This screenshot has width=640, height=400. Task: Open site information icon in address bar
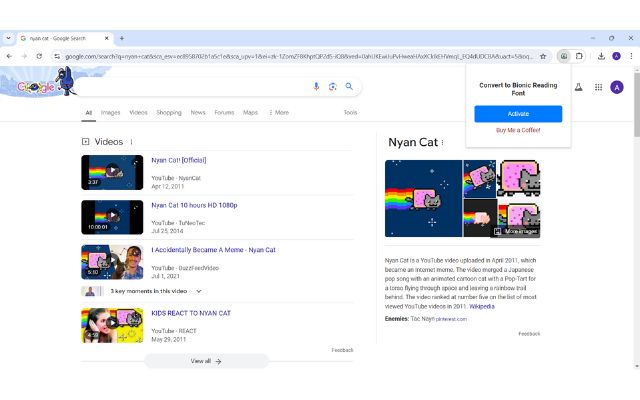click(57, 56)
